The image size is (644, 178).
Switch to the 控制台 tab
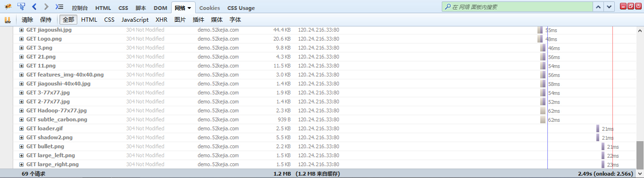[x=80, y=8]
